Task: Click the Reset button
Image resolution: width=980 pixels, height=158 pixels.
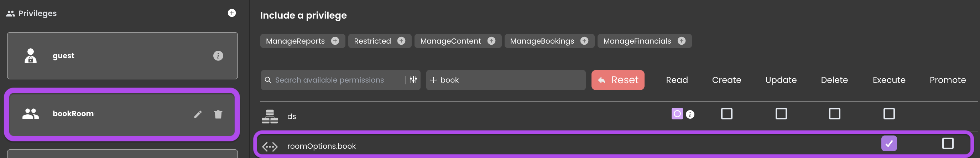Action: pyautogui.click(x=618, y=80)
